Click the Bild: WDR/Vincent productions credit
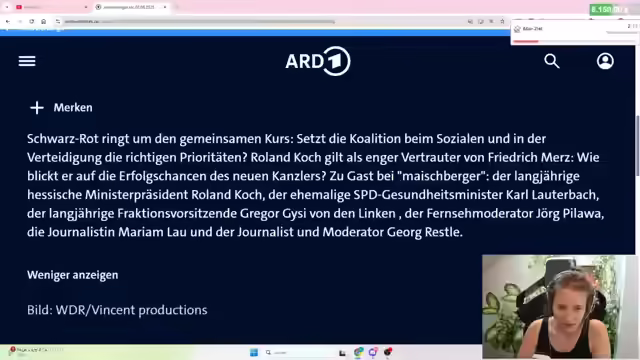The width and height of the screenshot is (640, 360). click(117, 310)
